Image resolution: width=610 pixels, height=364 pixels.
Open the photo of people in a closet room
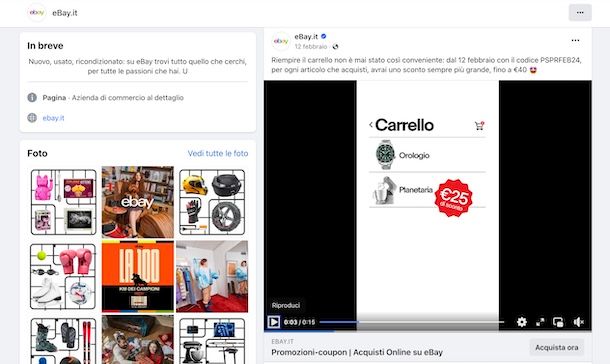(x=212, y=276)
